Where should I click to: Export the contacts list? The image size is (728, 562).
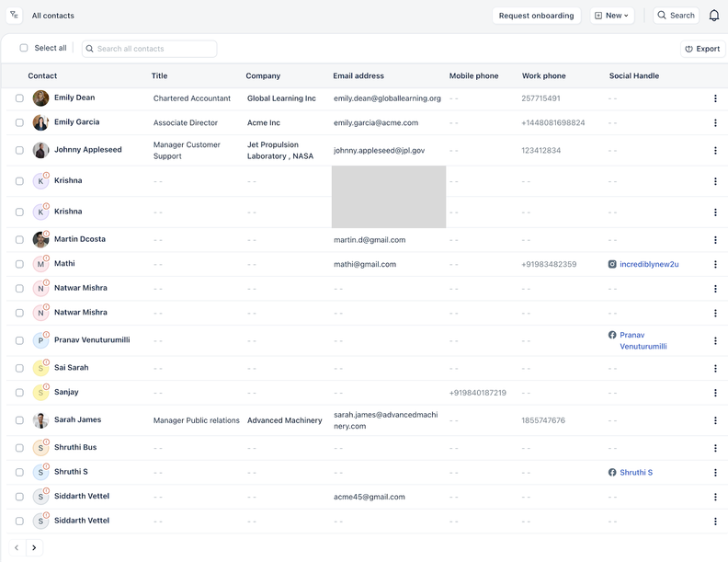click(x=702, y=49)
